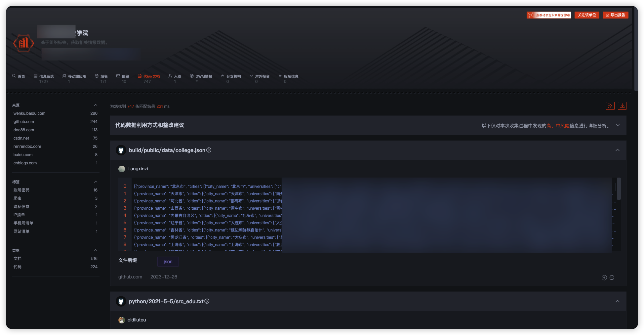Viewport: 644px width, 335px height.
Task: Filter results by github.com source
Action: pyautogui.click(x=24, y=122)
